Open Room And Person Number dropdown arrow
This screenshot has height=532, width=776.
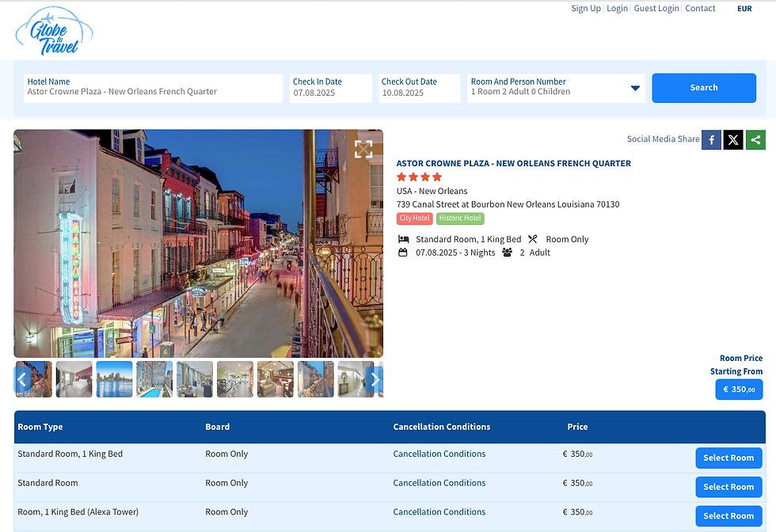(635, 88)
